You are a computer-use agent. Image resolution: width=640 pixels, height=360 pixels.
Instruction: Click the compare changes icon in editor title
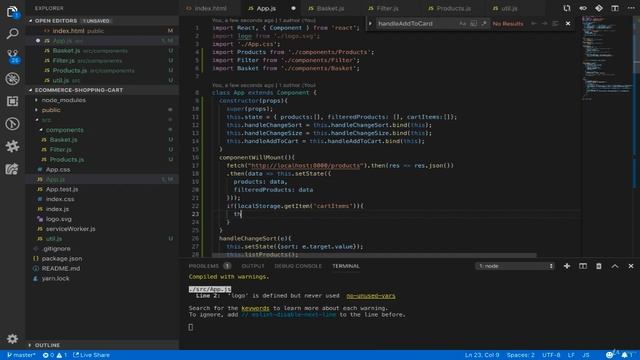(x=567, y=8)
